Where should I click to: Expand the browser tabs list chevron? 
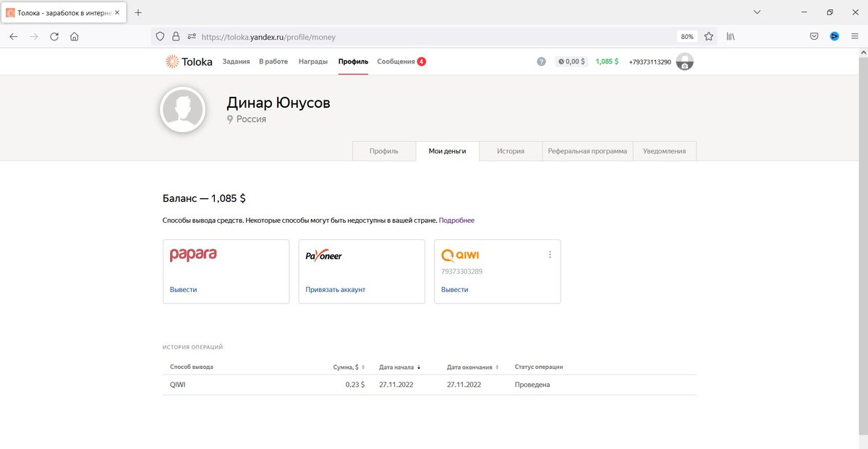[x=757, y=12]
